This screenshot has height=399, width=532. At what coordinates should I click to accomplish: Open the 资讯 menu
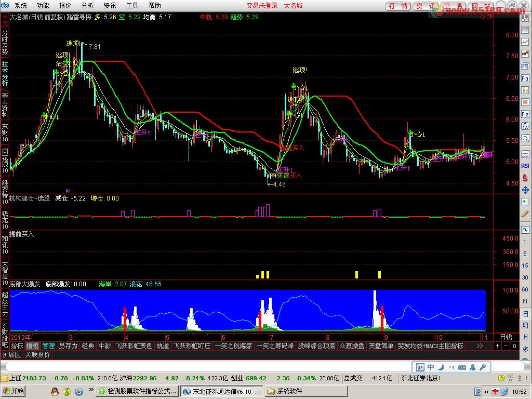click(x=110, y=5)
